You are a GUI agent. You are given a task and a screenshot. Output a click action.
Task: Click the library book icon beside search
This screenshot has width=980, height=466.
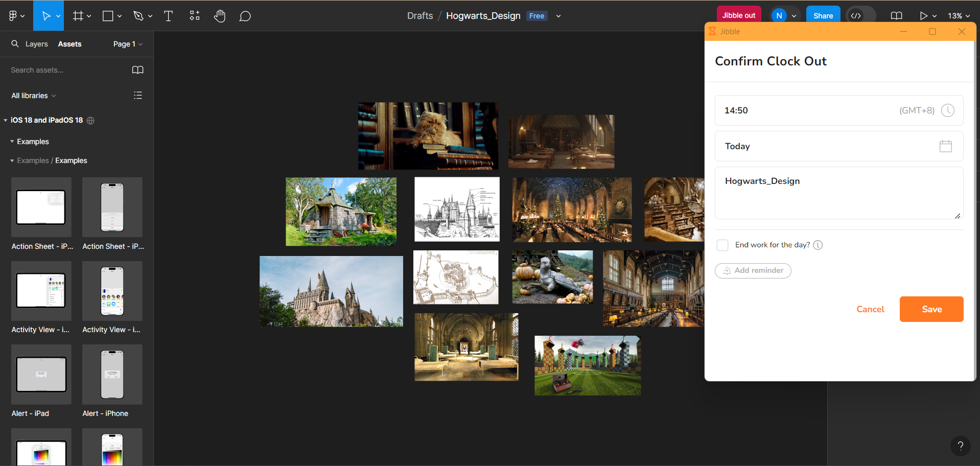[137, 70]
